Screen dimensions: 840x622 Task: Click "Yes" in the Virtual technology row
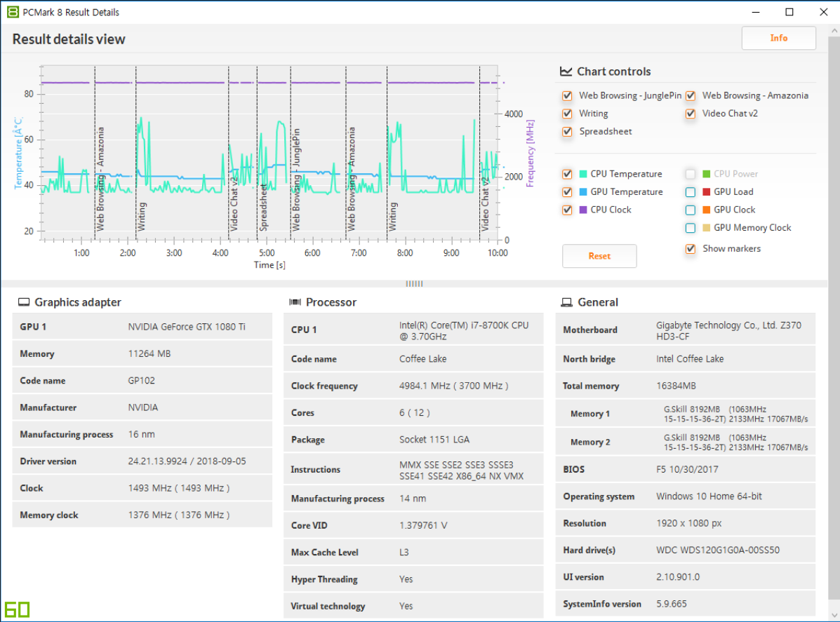[406, 606]
